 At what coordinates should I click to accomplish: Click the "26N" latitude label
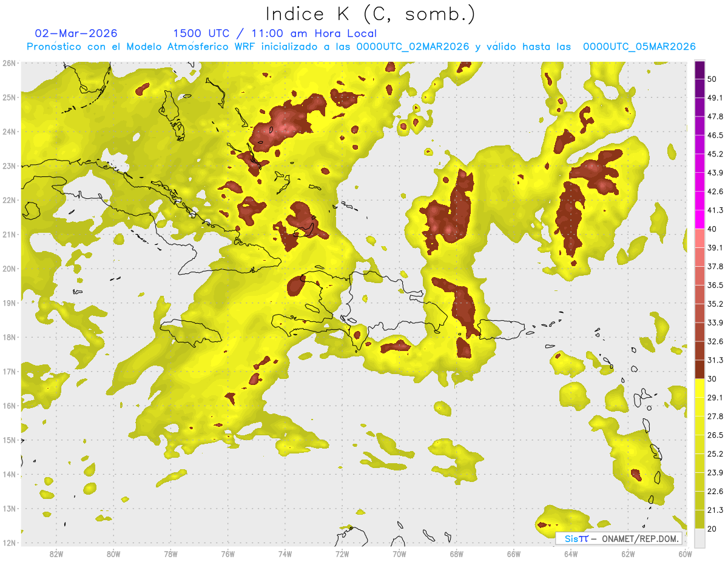click(x=9, y=63)
